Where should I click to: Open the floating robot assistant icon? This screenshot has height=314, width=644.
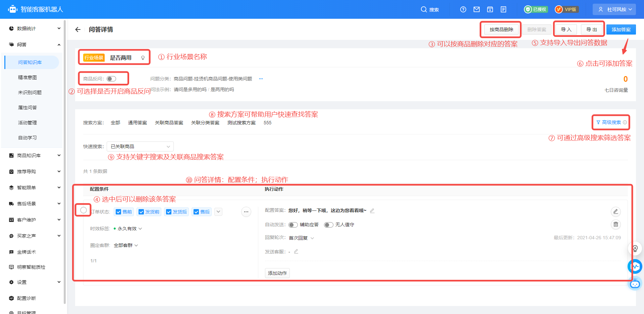pos(635,284)
